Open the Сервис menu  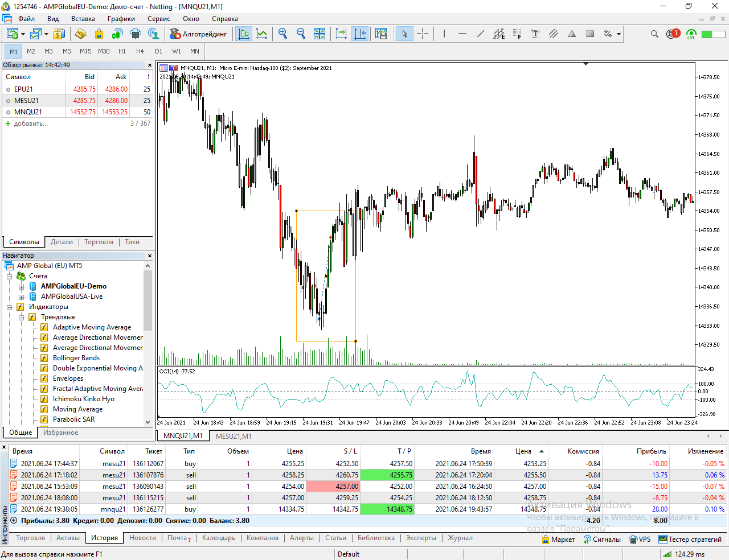[159, 19]
